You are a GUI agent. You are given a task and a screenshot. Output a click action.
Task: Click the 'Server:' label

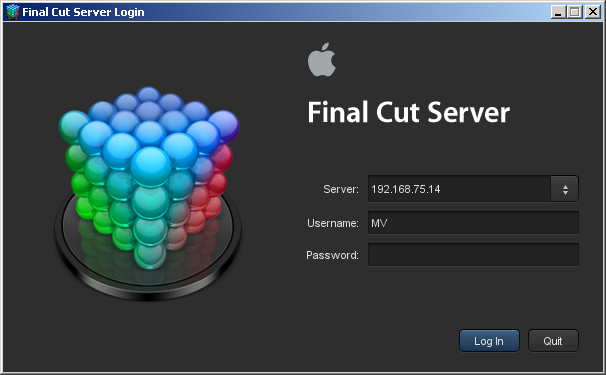[x=341, y=189]
